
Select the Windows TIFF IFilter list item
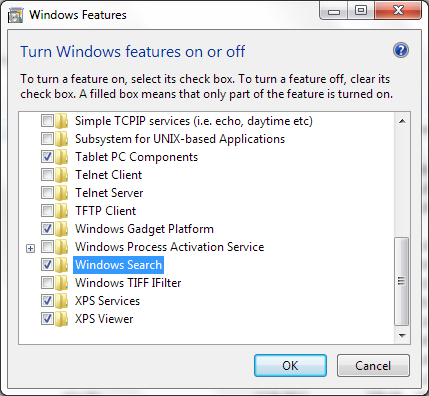(128, 283)
